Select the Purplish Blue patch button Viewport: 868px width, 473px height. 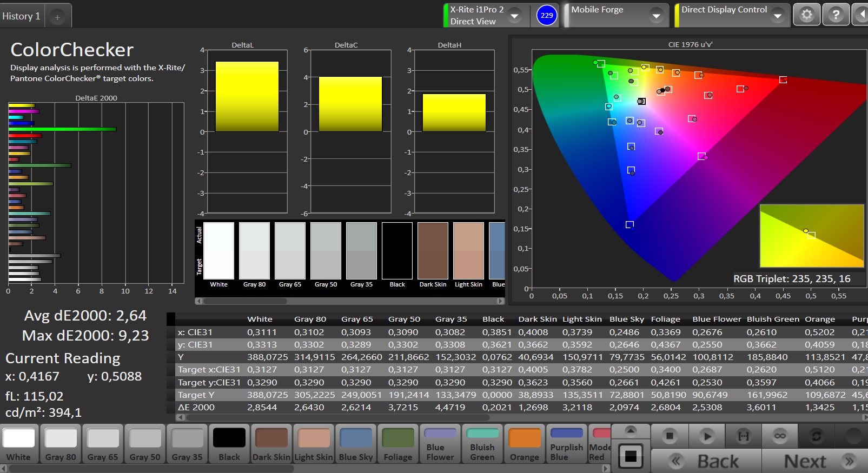click(x=567, y=444)
